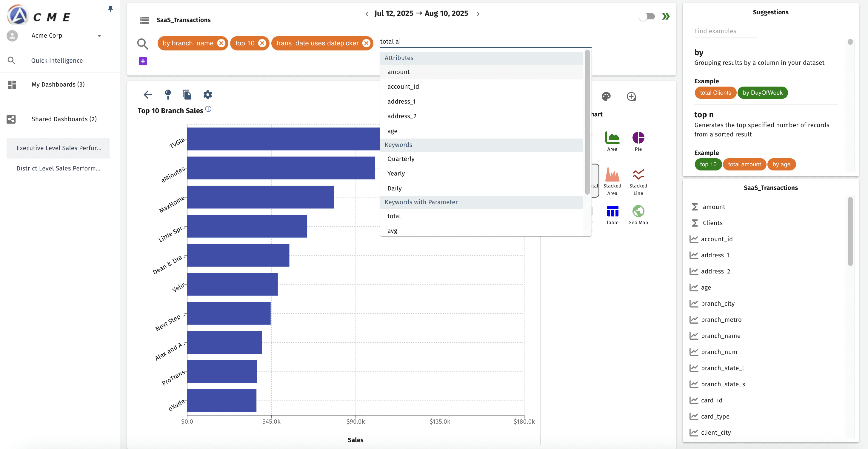Click the purple add query plus icon
This screenshot has height=449, width=868.
pos(143,61)
